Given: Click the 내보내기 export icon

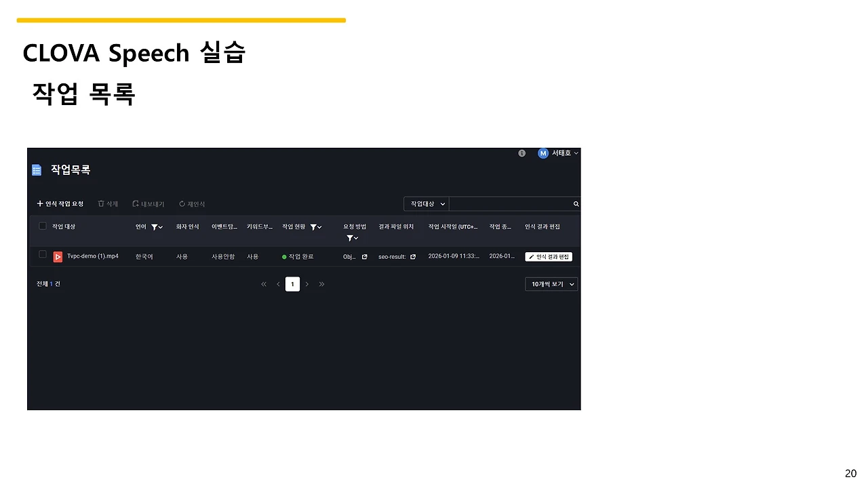Looking at the screenshot, I should [x=135, y=203].
